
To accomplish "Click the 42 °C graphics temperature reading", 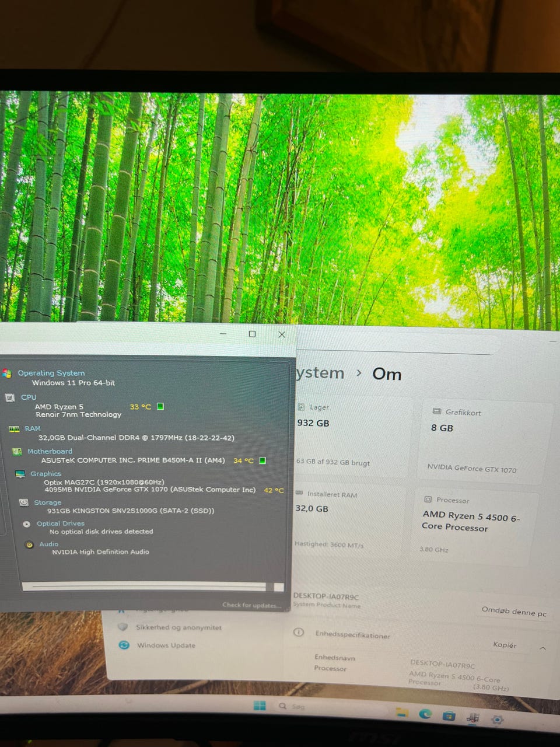I will click(274, 490).
